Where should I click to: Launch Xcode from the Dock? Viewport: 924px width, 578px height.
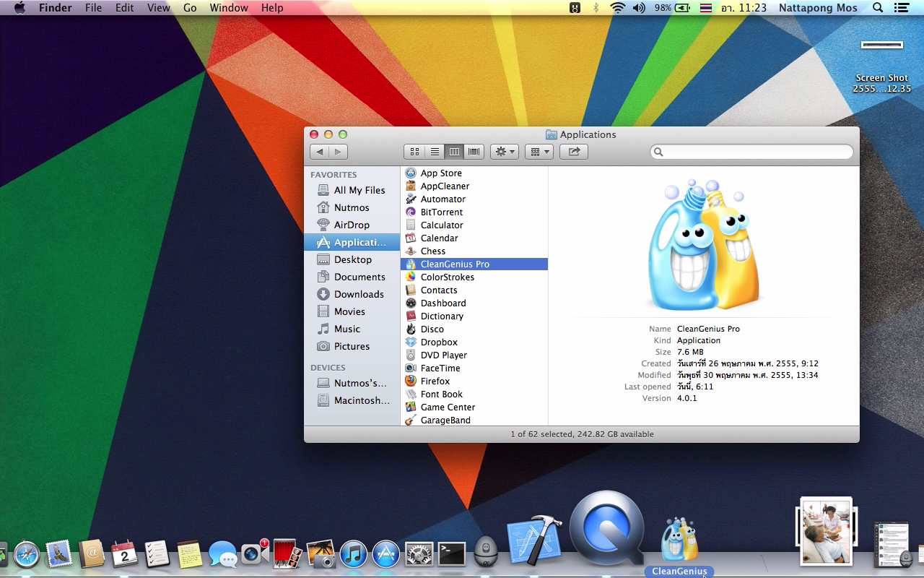(534, 540)
